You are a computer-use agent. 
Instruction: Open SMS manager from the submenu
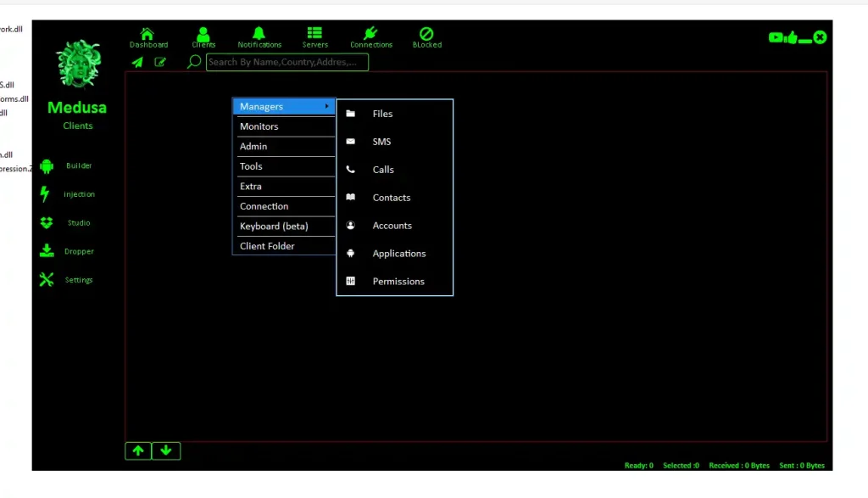pos(381,141)
